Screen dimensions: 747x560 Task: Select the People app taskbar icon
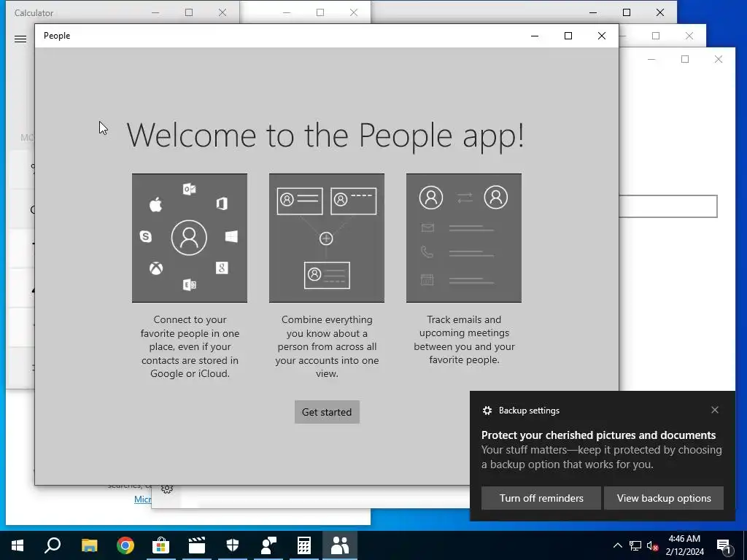[x=340, y=545]
